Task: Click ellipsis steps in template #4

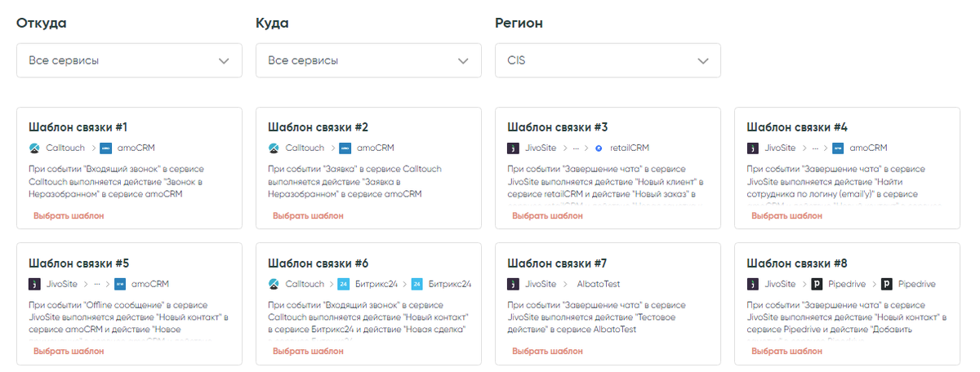Action: click(816, 148)
